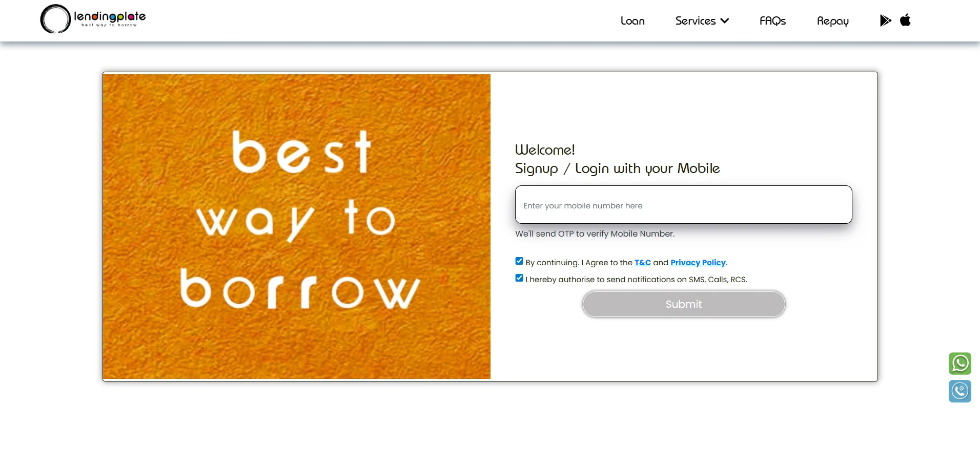Viewport: 980px width, 467px height.
Task: Open the Apple App Store icon
Action: tap(905, 20)
